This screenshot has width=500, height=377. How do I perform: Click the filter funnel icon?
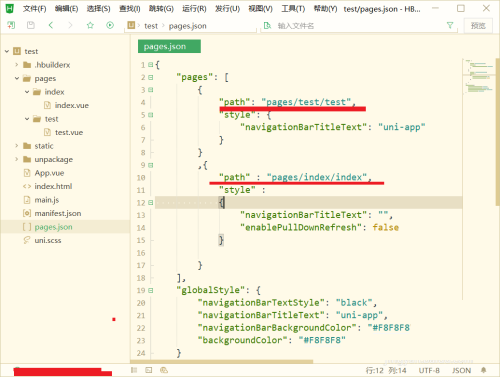450,25
